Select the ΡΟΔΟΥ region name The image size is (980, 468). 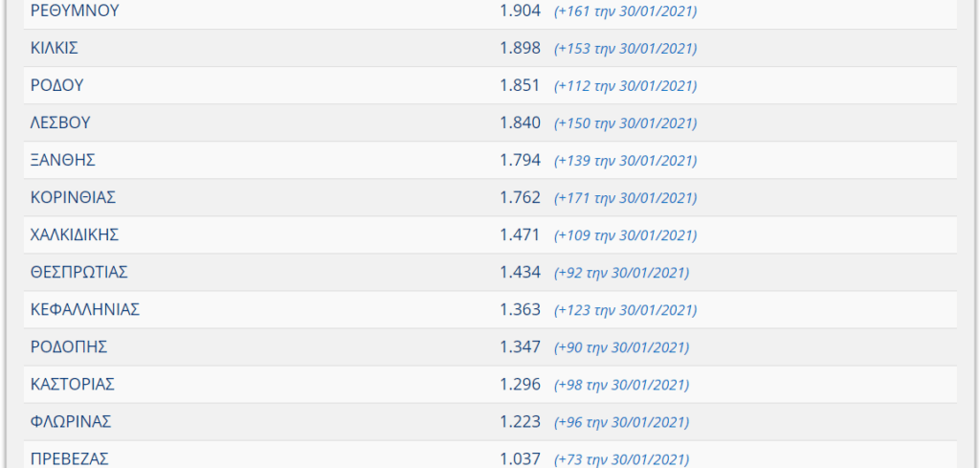(56, 85)
